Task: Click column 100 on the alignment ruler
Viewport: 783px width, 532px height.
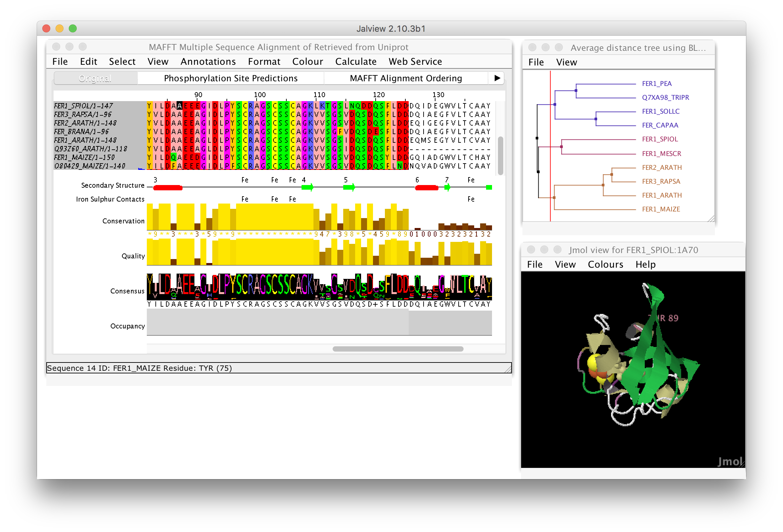Action: click(260, 95)
